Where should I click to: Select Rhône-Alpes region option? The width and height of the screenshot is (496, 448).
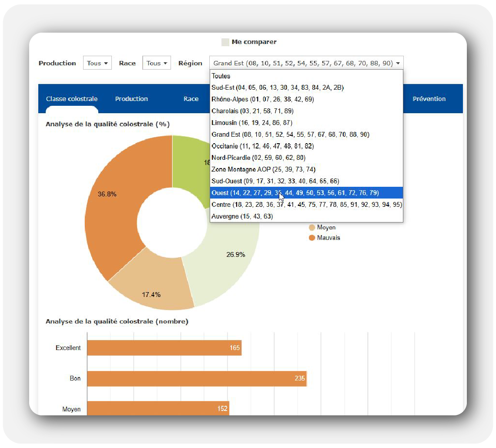tap(262, 99)
